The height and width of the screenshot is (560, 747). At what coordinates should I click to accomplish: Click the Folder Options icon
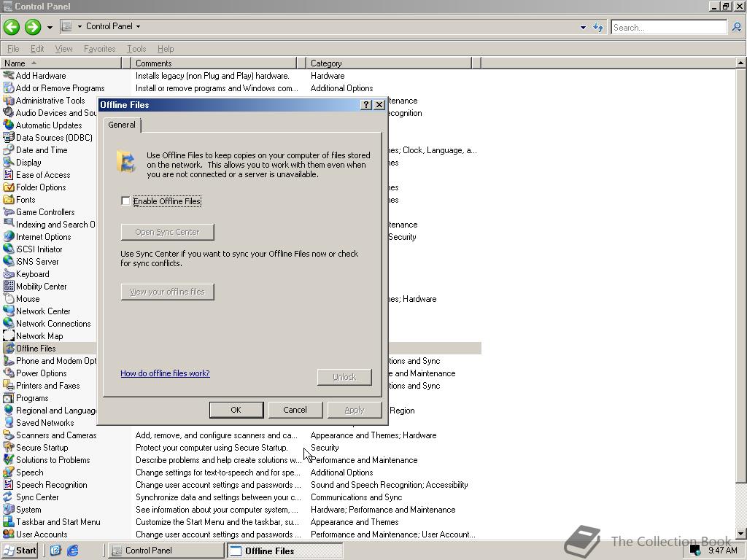pos(9,187)
